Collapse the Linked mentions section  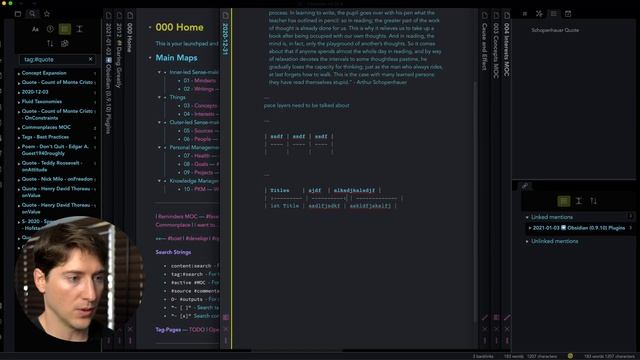pyautogui.click(x=527, y=217)
